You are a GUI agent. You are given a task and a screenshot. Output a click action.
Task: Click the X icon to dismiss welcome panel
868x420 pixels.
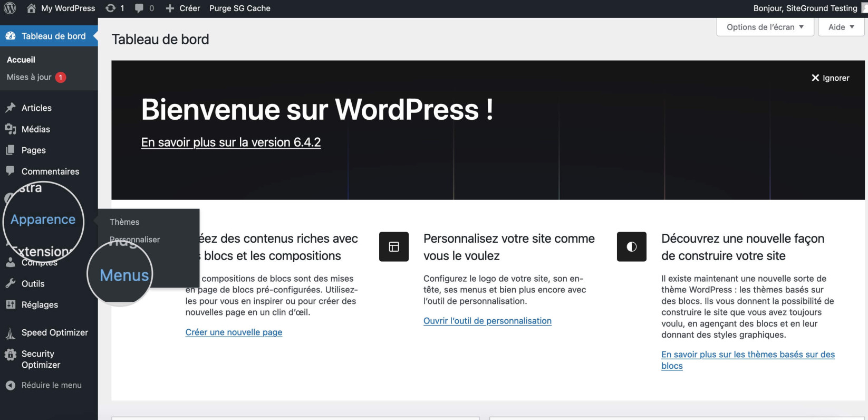click(815, 78)
